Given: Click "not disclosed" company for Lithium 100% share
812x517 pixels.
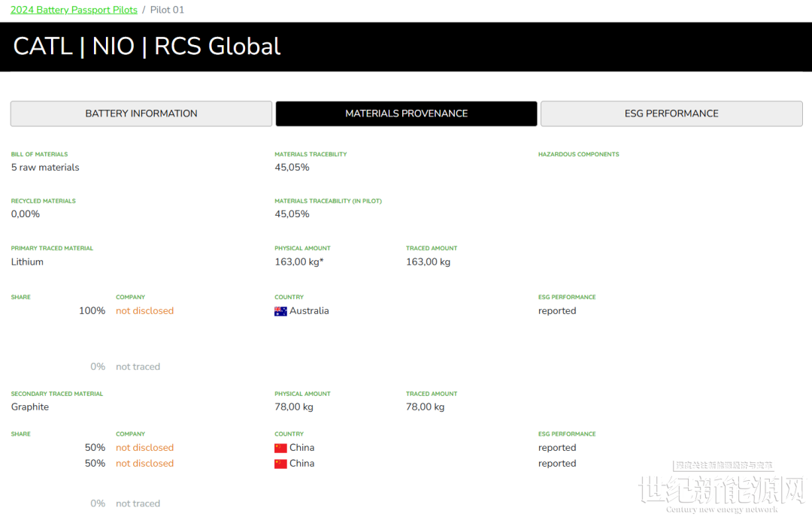Looking at the screenshot, I should pyautogui.click(x=144, y=311).
